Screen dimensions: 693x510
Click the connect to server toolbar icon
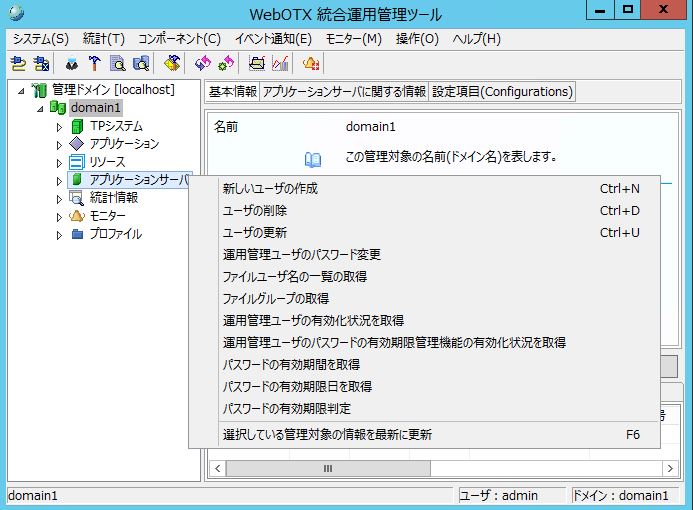[x=18, y=63]
